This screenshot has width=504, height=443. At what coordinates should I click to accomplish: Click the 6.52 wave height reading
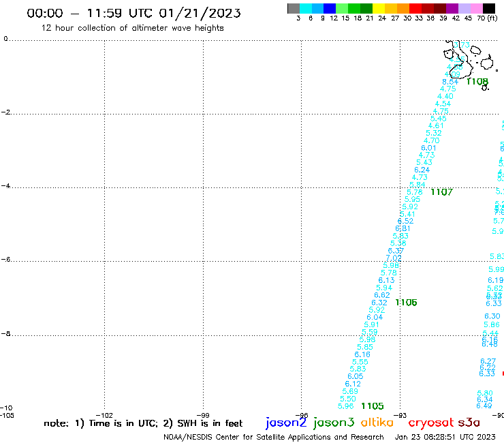click(406, 221)
